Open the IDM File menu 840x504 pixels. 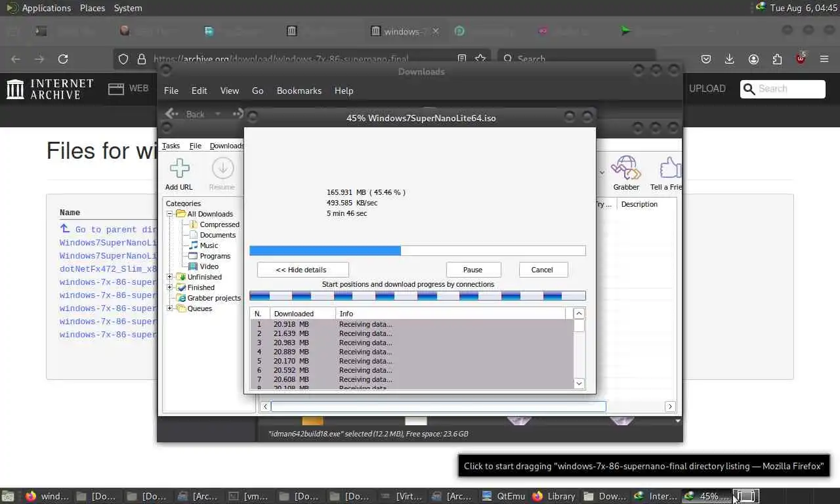(x=196, y=146)
